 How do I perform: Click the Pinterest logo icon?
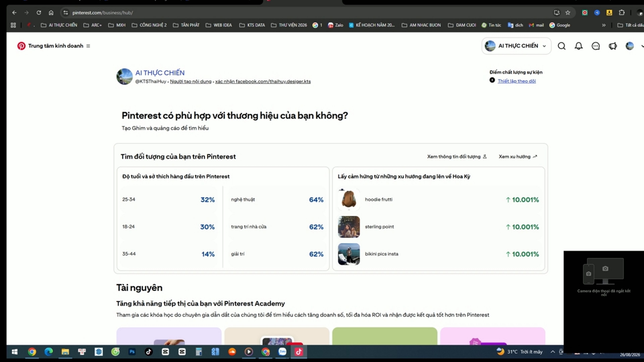tap(21, 46)
